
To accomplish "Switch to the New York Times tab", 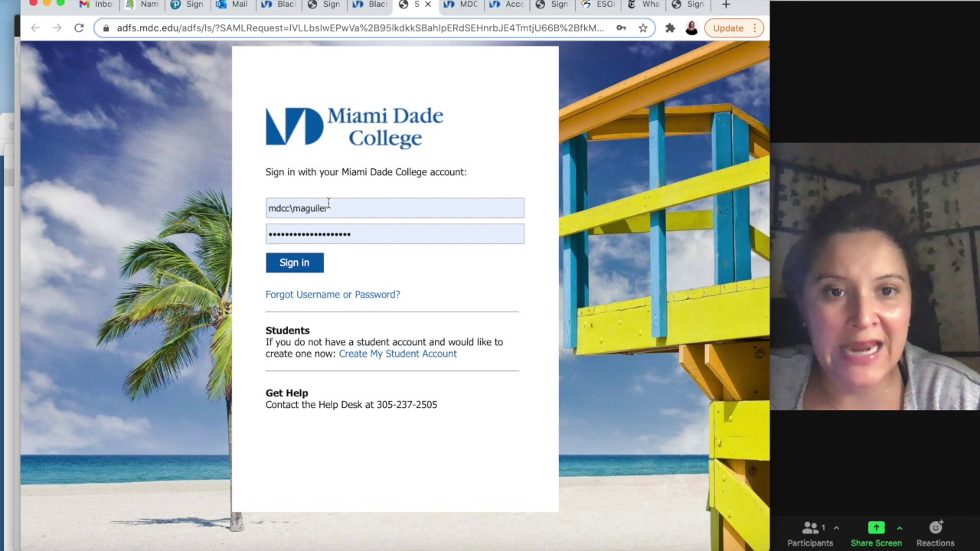I will click(643, 5).
